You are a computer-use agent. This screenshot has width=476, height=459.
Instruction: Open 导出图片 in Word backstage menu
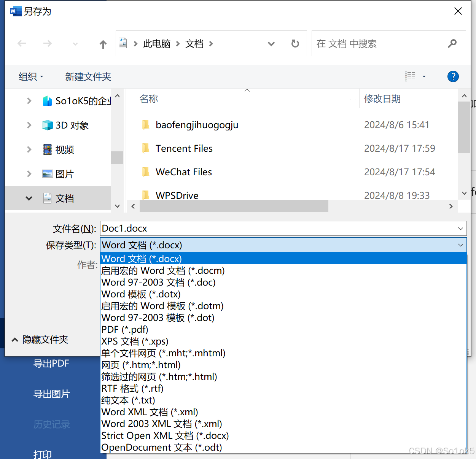pyautogui.click(x=51, y=394)
